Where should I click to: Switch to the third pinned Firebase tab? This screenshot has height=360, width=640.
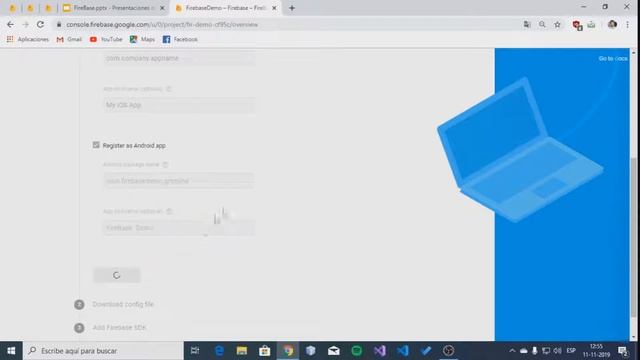pyautogui.click(x=48, y=8)
